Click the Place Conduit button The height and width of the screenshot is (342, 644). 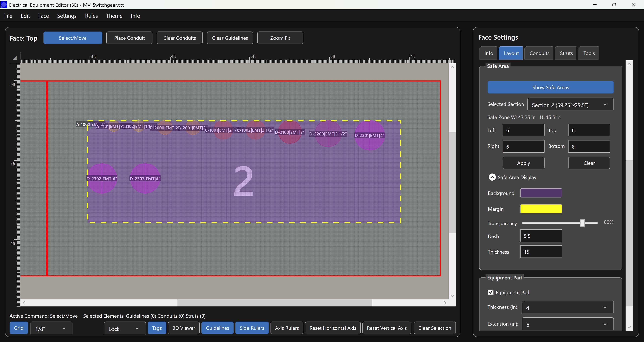tap(129, 38)
